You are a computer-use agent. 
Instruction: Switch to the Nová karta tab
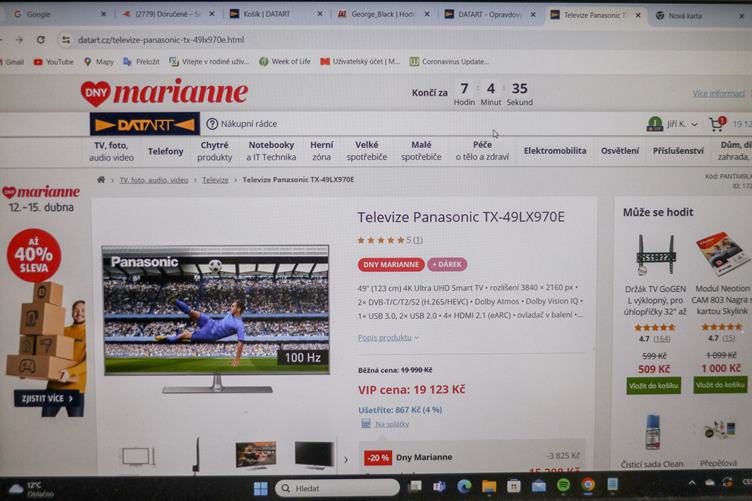(698, 15)
